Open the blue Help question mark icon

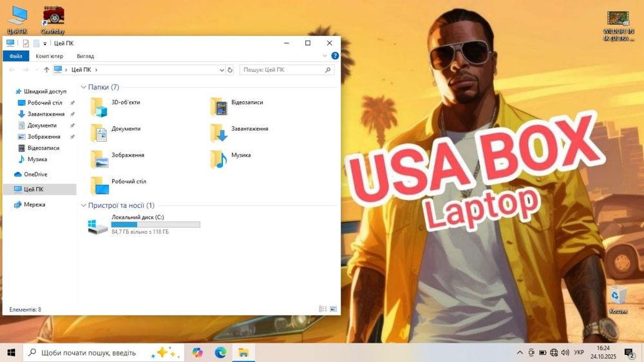(x=335, y=56)
